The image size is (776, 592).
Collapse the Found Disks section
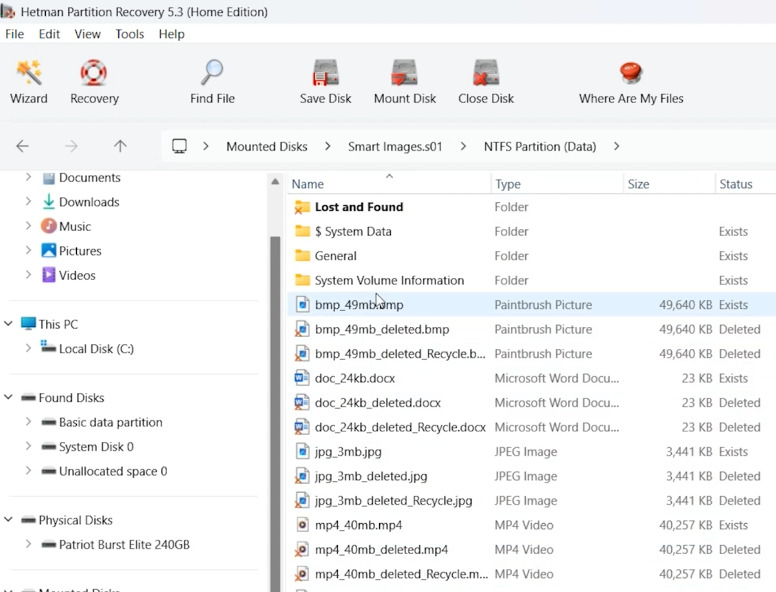point(8,397)
